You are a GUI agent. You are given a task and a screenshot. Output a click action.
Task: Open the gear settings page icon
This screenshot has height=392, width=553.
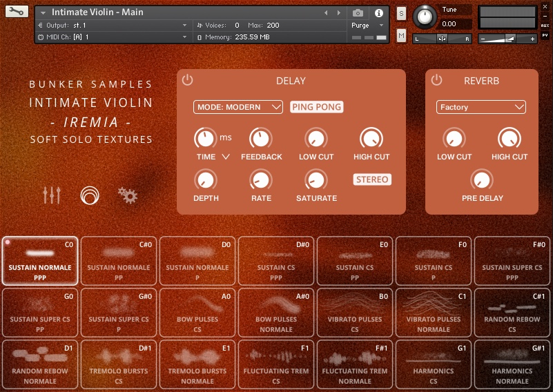128,196
